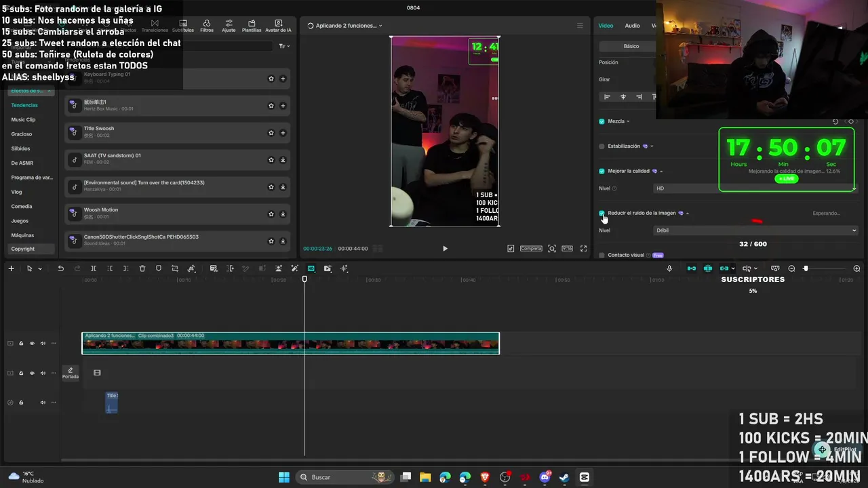Uncheck the Mezcla checkbox
This screenshot has height=488, width=868.
click(601, 121)
